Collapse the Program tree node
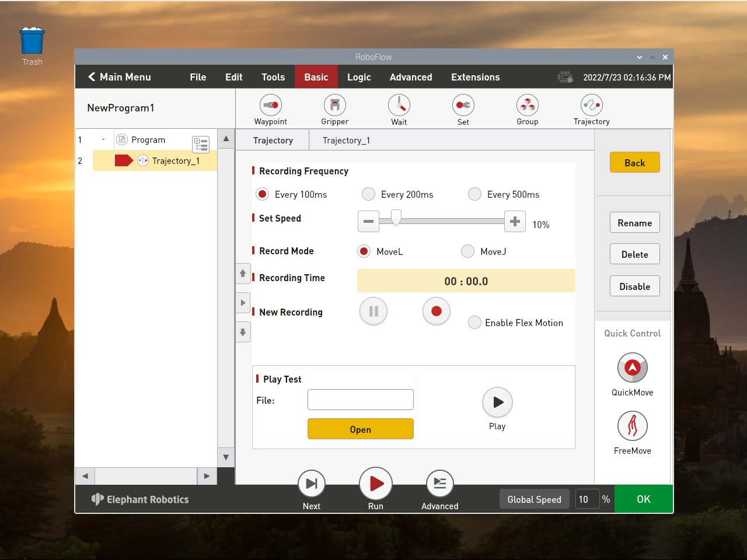Image resolution: width=747 pixels, height=560 pixels. [x=103, y=140]
